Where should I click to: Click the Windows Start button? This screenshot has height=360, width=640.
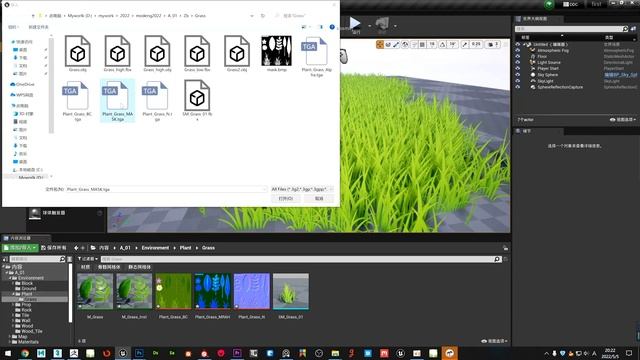pos(8,353)
